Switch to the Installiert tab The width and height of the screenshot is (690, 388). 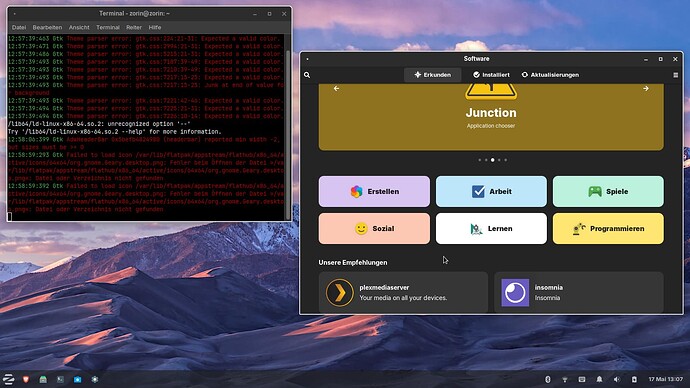point(491,75)
